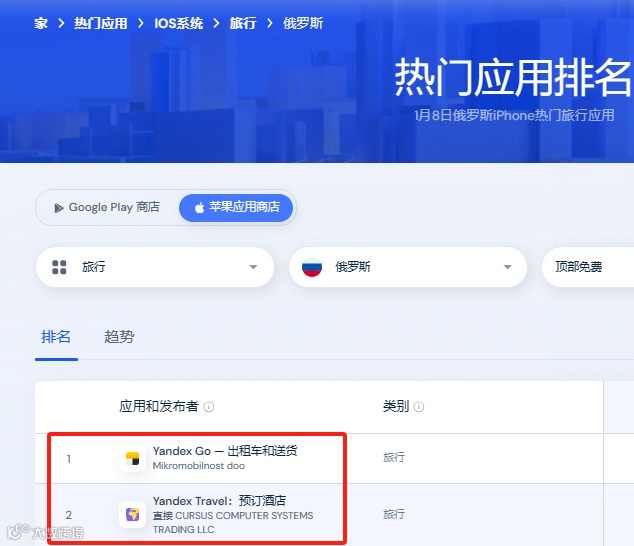Open the 顶部免费 dropdown
Image resolution: width=634 pixels, height=546 pixels.
588,267
